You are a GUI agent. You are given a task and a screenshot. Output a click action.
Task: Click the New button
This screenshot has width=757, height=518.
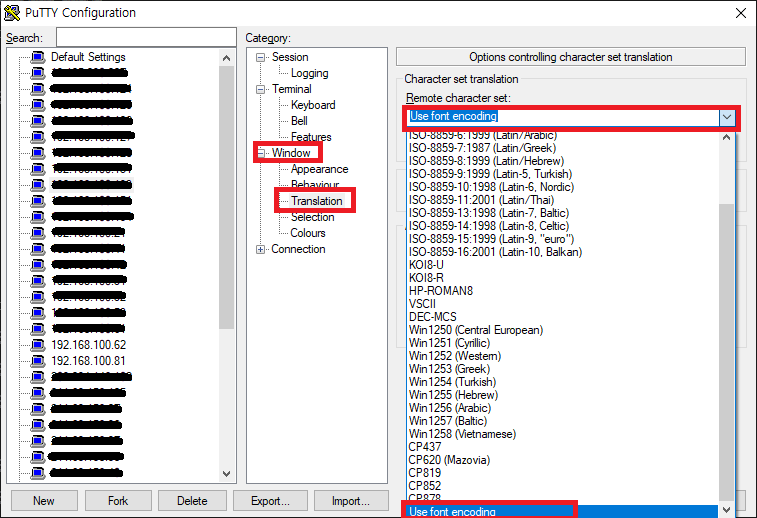click(44, 501)
